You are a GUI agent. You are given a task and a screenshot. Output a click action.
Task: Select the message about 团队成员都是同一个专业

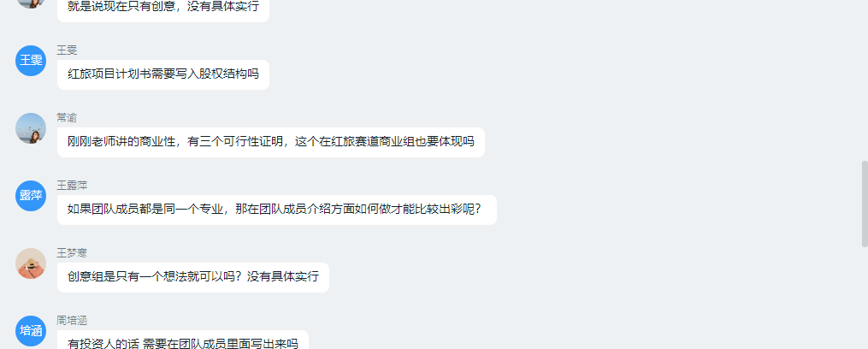[x=277, y=210]
